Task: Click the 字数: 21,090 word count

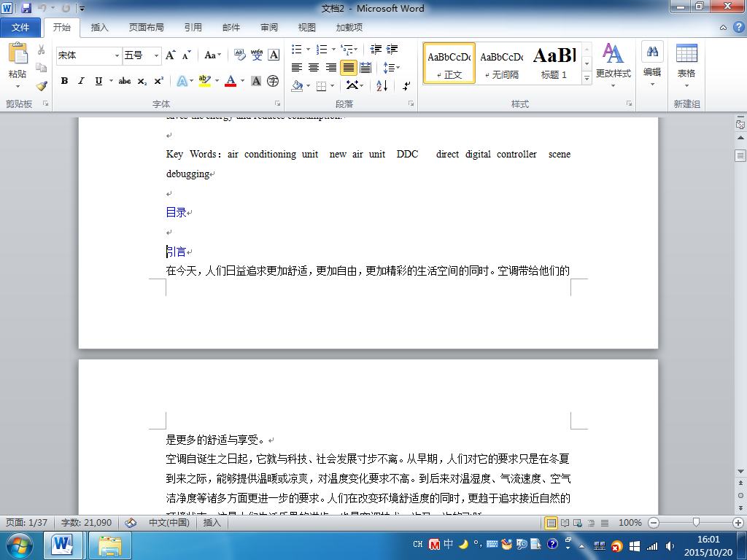Action: coord(86,523)
